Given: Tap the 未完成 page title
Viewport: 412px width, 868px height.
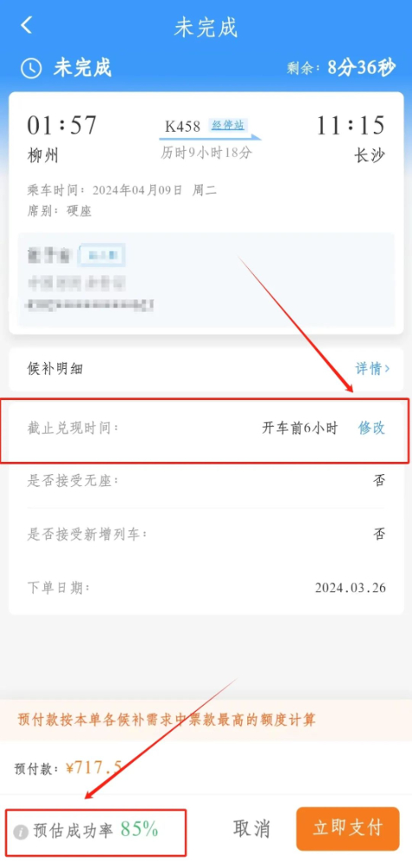Looking at the screenshot, I should [x=206, y=27].
